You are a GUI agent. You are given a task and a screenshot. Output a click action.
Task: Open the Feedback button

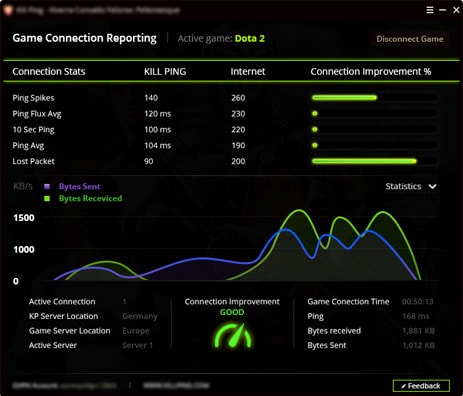tap(421, 386)
